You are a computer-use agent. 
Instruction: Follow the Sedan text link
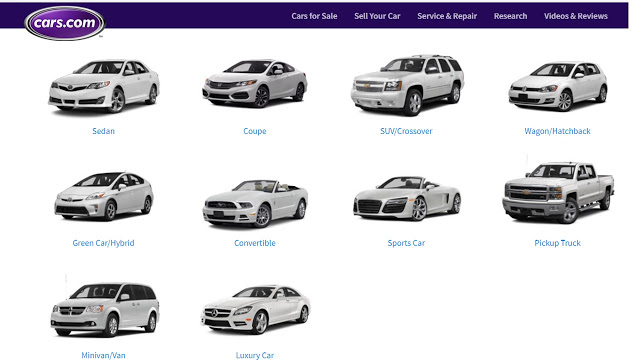[103, 131]
